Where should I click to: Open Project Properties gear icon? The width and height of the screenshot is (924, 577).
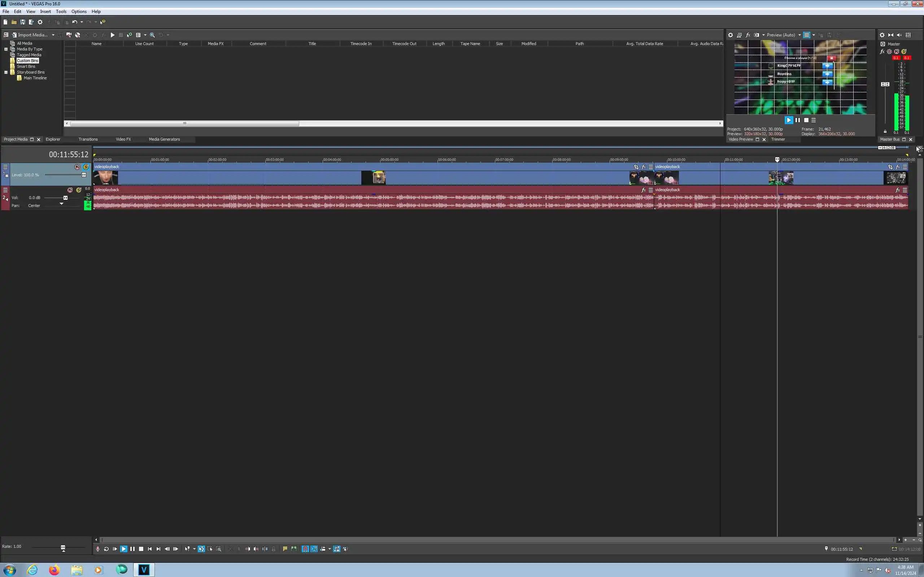click(x=40, y=22)
